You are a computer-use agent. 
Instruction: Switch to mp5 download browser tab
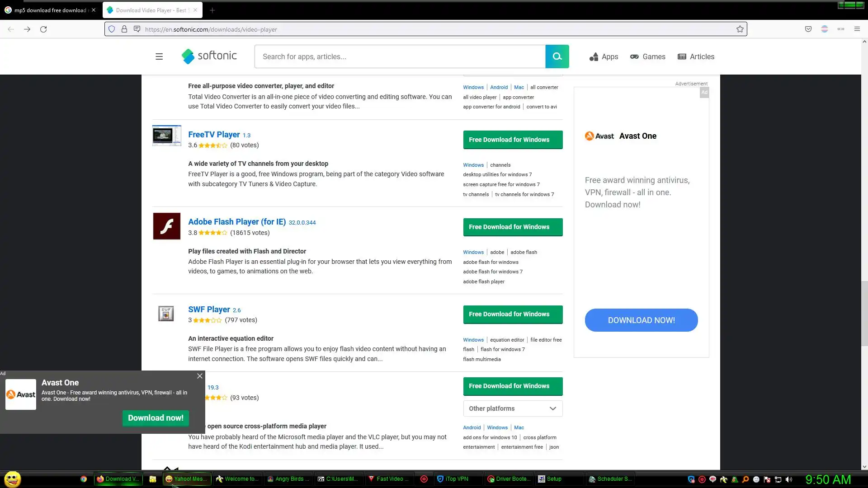coord(50,10)
